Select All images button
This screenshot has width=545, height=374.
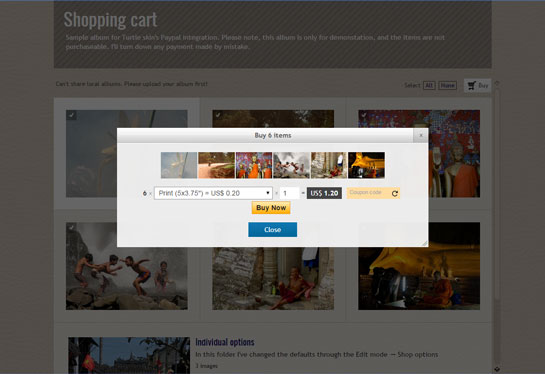[x=429, y=86]
